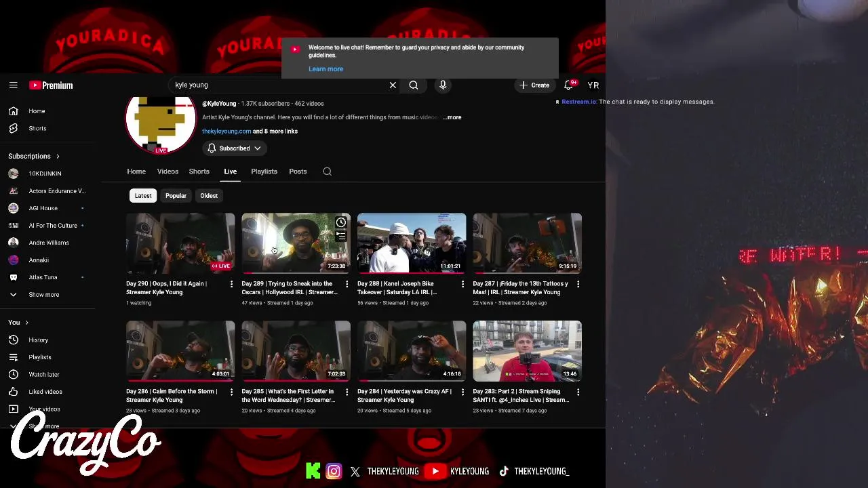Open more options for Day 287 video
The width and height of the screenshot is (868, 488).
578,284
